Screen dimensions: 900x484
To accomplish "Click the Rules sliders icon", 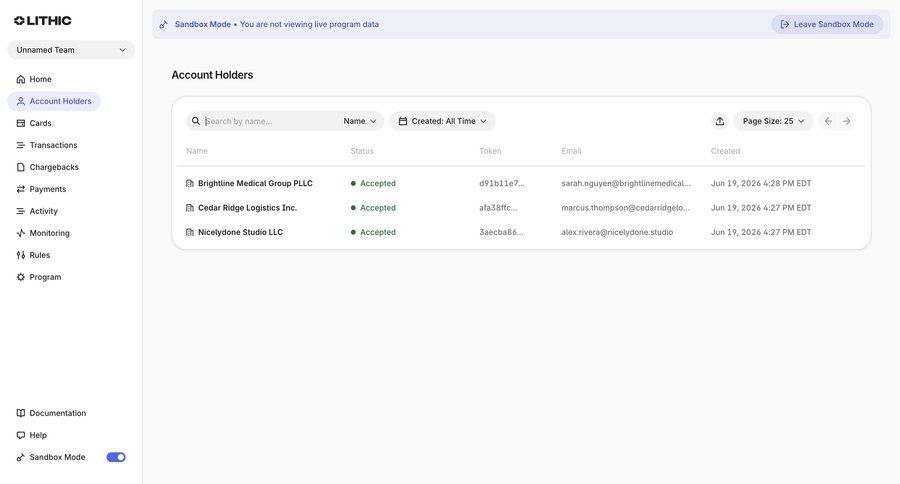I will pos(21,255).
